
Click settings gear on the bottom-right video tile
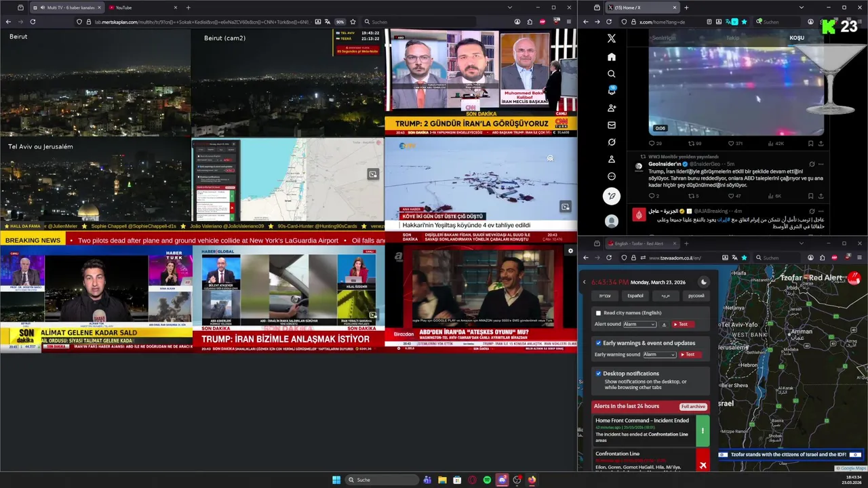point(570,251)
